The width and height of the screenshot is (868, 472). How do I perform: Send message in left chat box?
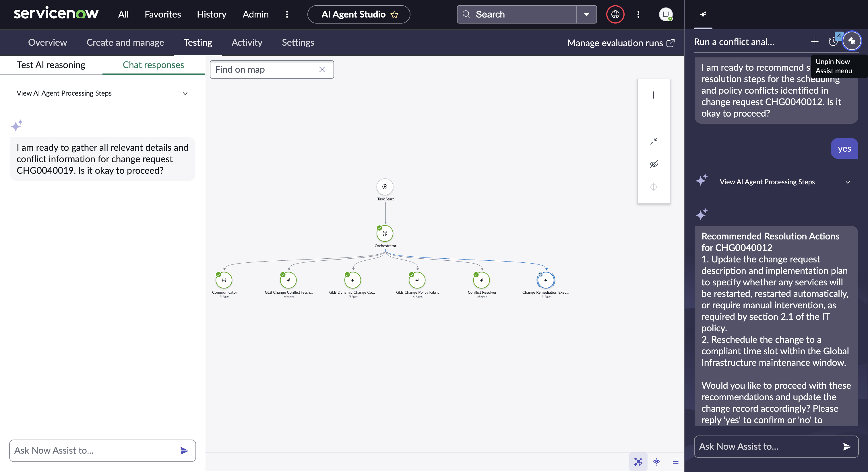click(184, 451)
